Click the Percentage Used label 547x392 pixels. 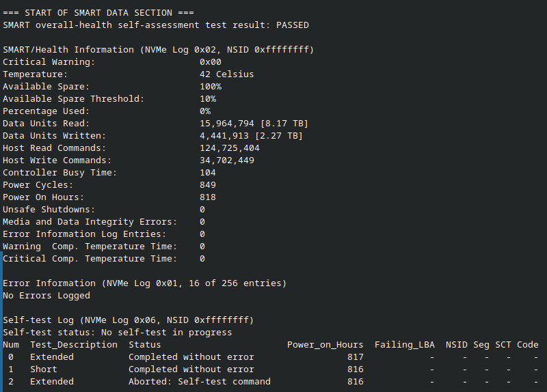[x=46, y=111]
